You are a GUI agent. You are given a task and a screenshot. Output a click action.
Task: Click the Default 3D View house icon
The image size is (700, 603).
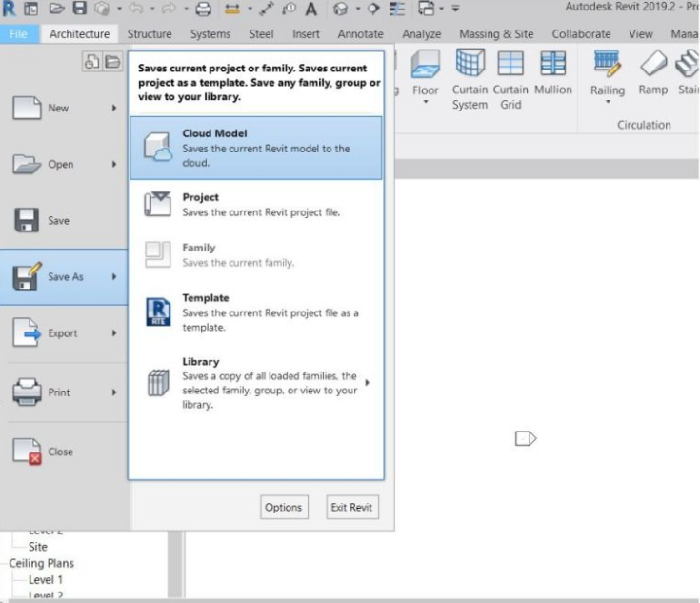(341, 9)
